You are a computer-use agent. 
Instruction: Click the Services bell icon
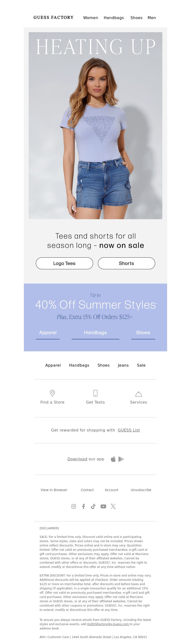138,394
